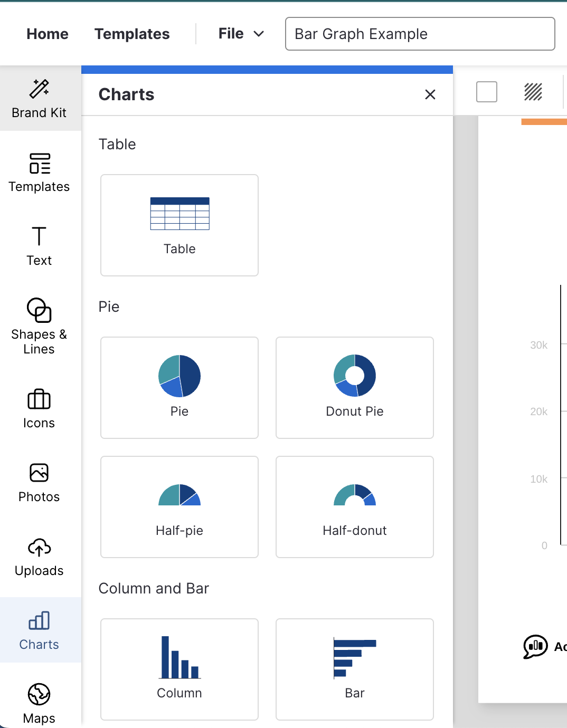Open the Shapes & Lines panel
Screen dimensions: 567x728
[39, 326]
